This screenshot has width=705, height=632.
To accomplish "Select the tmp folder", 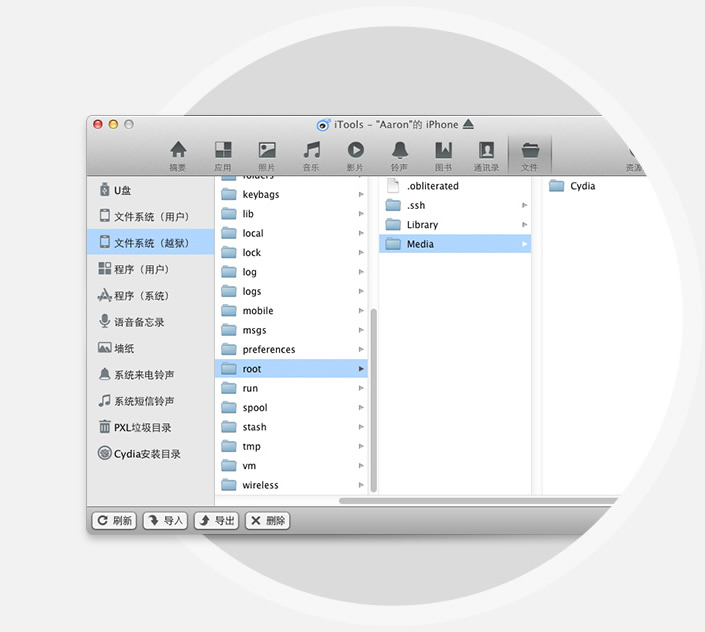I will (291, 446).
